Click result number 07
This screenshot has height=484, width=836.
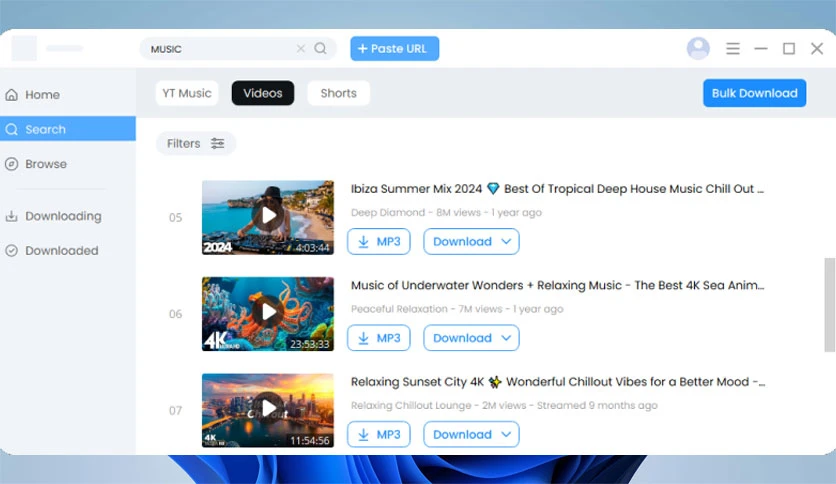[175, 410]
